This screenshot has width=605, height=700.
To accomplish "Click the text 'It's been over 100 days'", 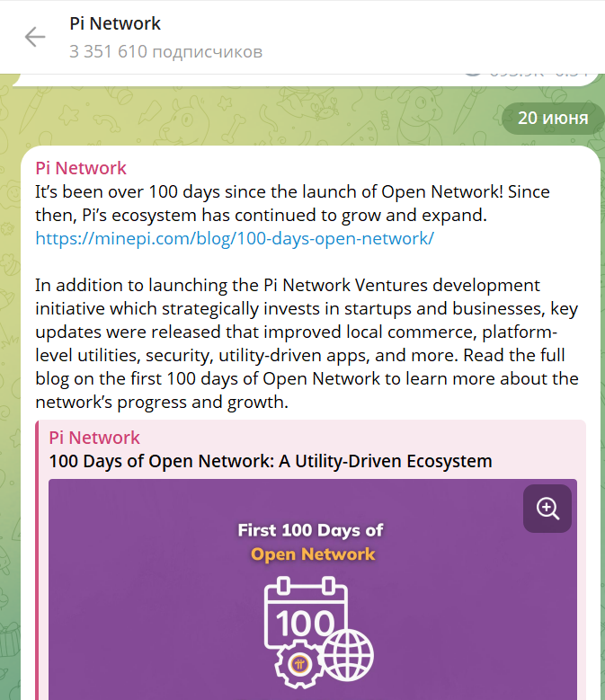I will 128,192.
